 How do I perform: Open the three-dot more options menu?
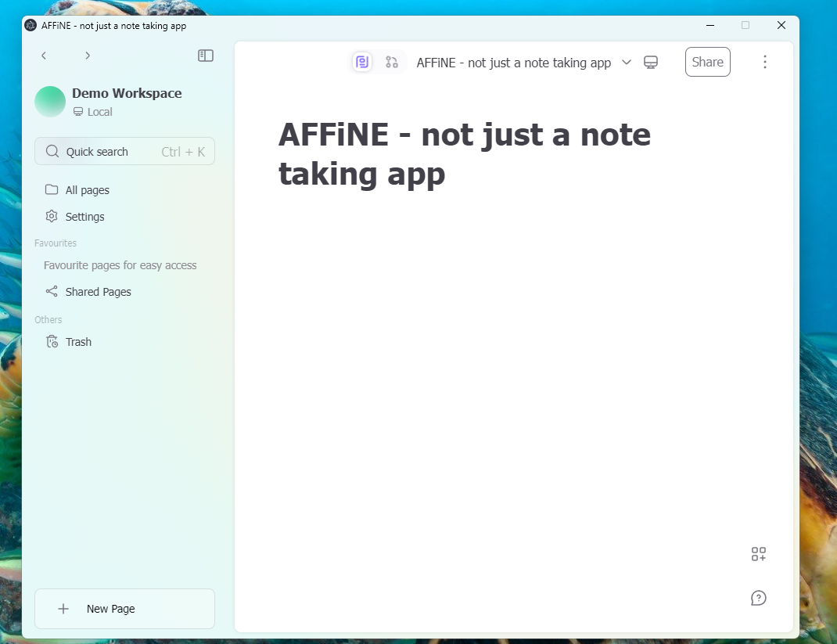(x=765, y=62)
